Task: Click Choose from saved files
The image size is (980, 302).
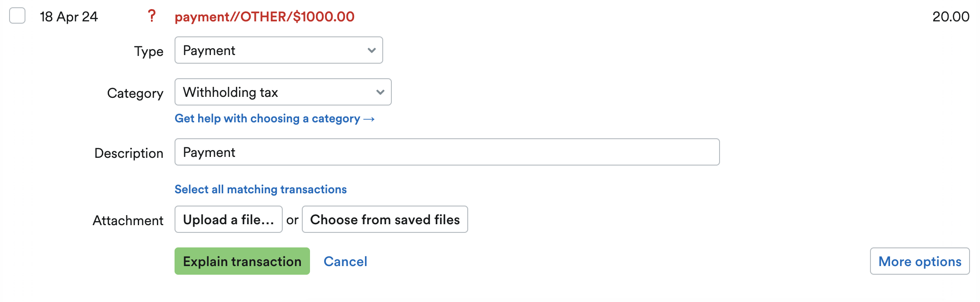Action: click(385, 220)
